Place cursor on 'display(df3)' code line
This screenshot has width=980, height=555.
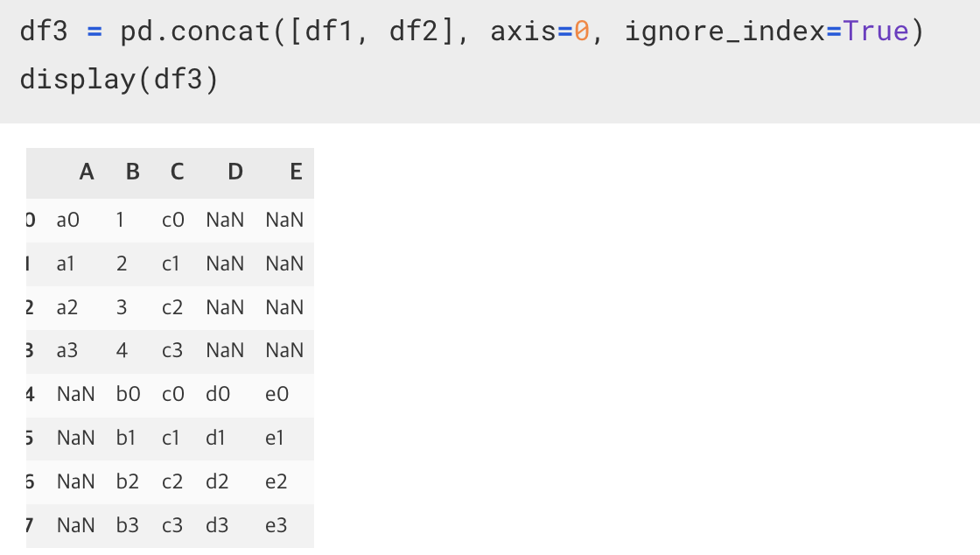(x=119, y=80)
